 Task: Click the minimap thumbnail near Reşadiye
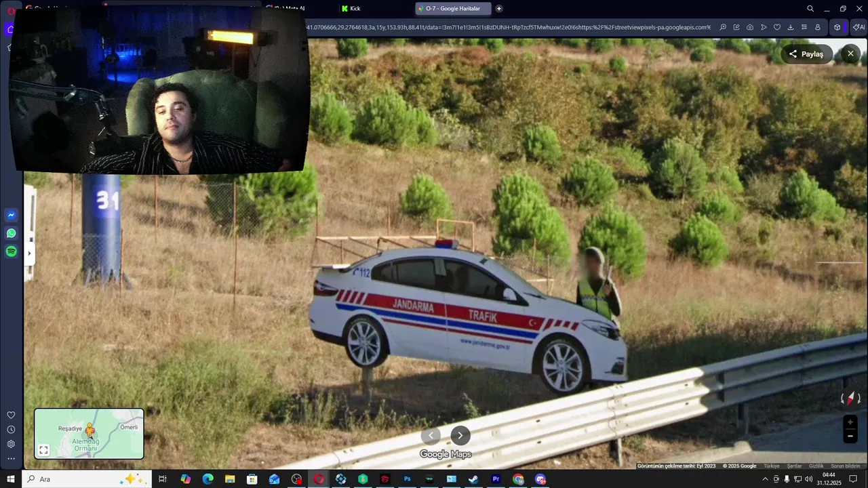pyautogui.click(x=89, y=434)
